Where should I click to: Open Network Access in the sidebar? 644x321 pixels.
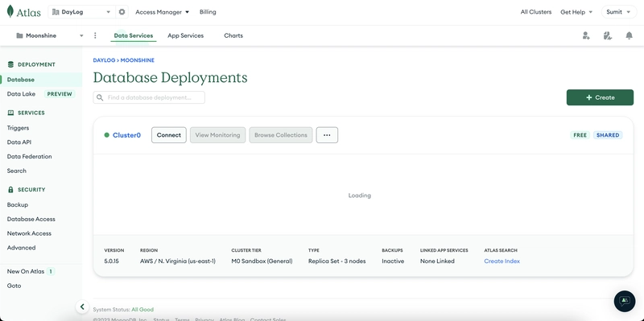(29, 233)
